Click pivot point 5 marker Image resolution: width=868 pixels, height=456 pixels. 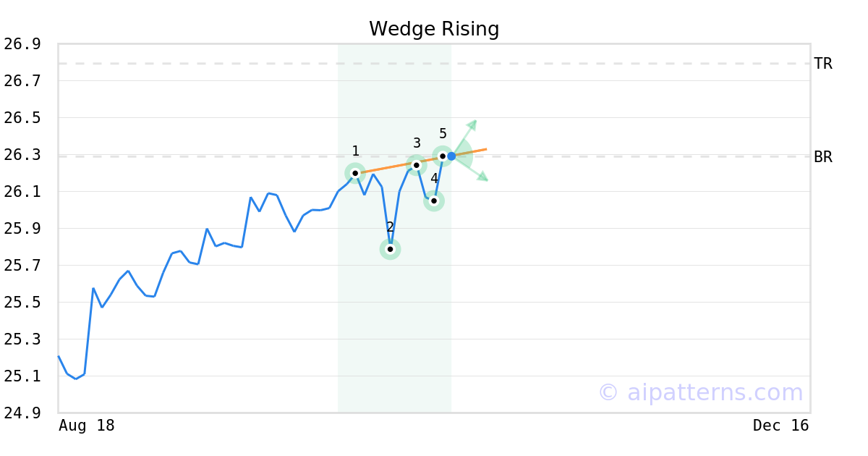tap(443, 156)
